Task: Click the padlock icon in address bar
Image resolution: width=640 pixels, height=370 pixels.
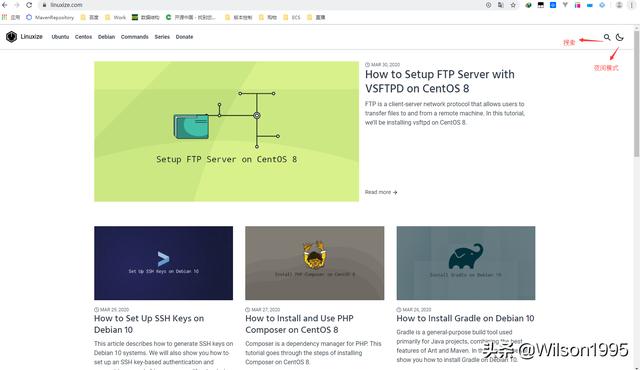Action: (x=44, y=5)
